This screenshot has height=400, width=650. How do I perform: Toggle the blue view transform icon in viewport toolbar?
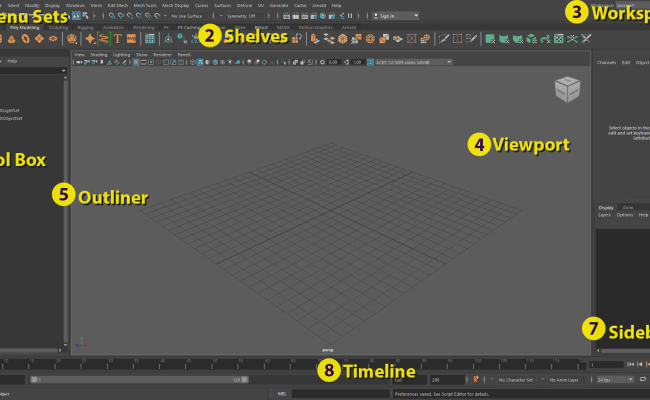tap(370, 62)
